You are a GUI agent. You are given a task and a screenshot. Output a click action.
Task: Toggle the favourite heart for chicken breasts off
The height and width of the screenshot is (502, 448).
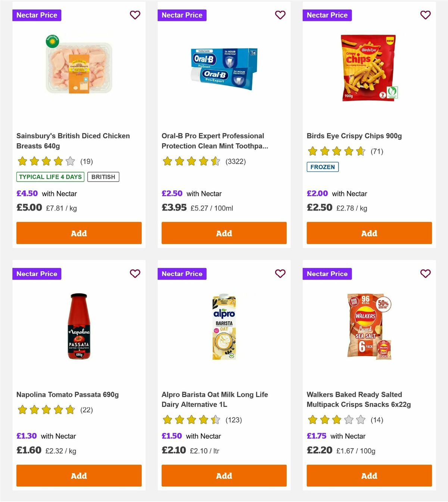click(135, 15)
